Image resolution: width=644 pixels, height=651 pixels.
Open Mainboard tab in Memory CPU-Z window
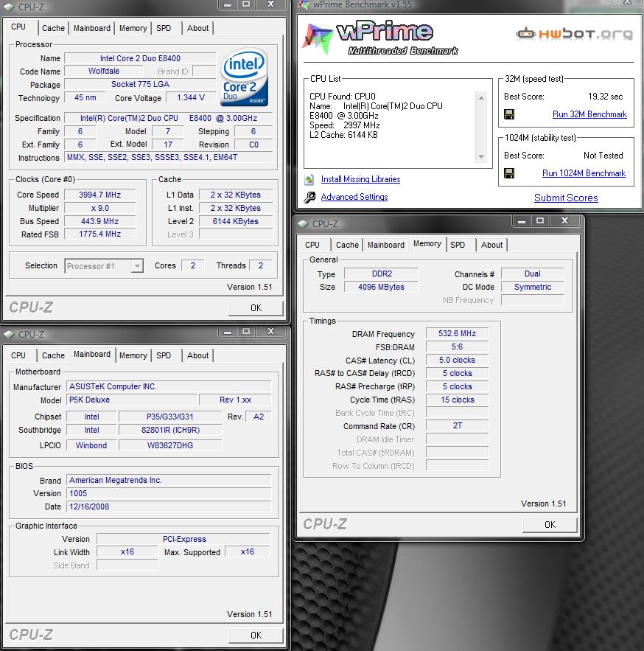pyautogui.click(x=386, y=245)
